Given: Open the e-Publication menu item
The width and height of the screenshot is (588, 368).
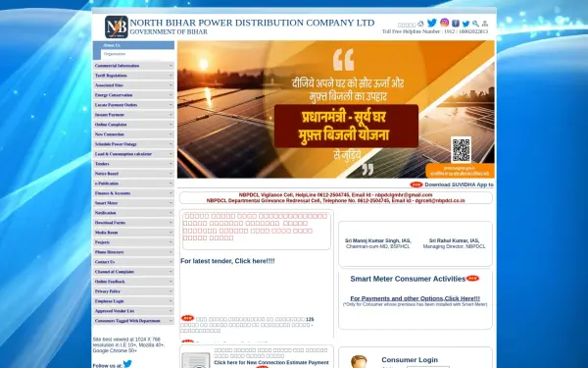Looking at the screenshot, I should [133, 184].
